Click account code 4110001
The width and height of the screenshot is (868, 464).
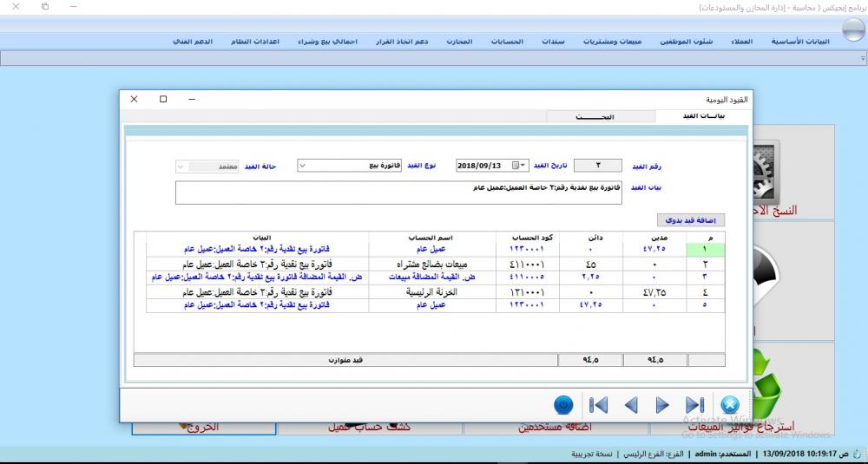(527, 265)
